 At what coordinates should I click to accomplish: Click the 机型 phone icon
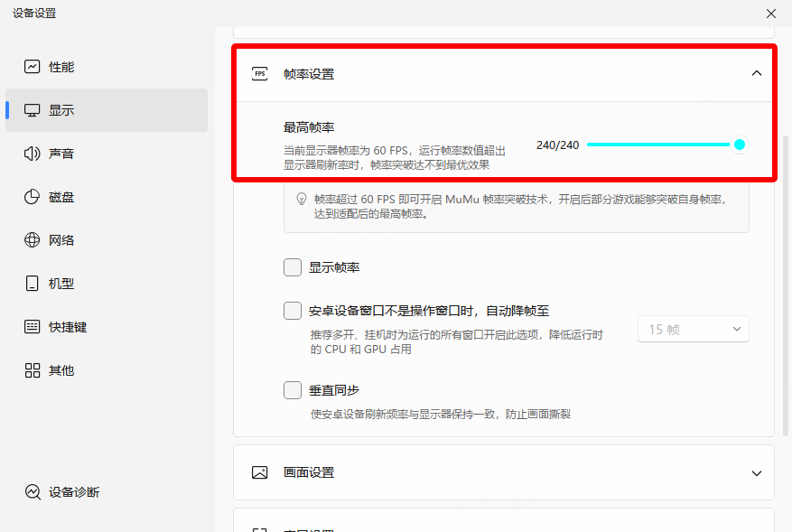point(33,284)
